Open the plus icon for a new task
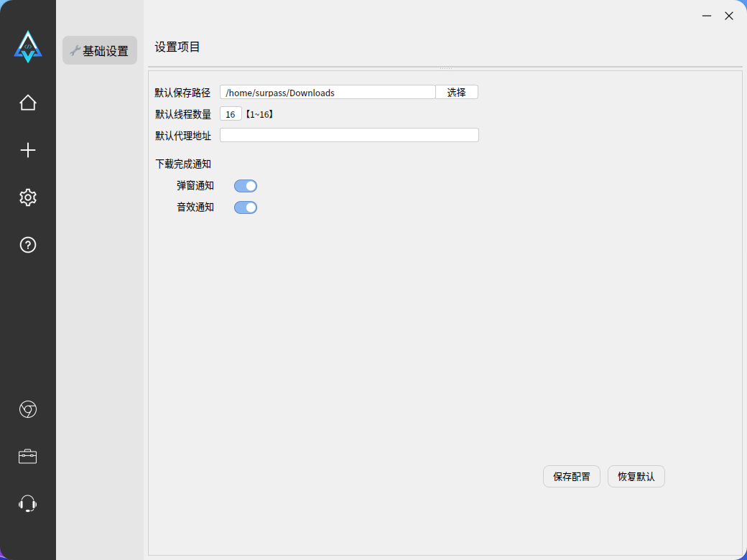Image resolution: width=747 pixels, height=560 pixels. [27, 150]
